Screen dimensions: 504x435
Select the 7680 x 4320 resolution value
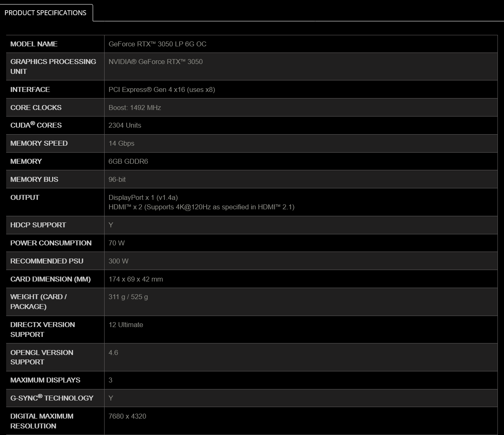coord(127,416)
